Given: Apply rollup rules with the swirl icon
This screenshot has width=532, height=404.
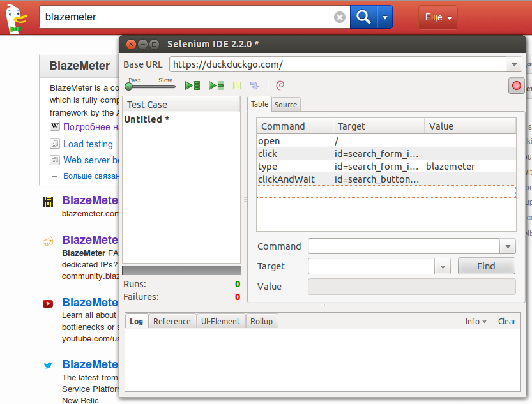Looking at the screenshot, I should click(x=280, y=86).
